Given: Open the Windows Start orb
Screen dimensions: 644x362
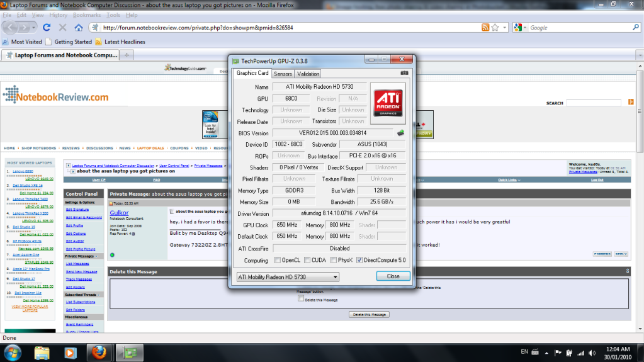Looking at the screenshot, I should [13, 353].
